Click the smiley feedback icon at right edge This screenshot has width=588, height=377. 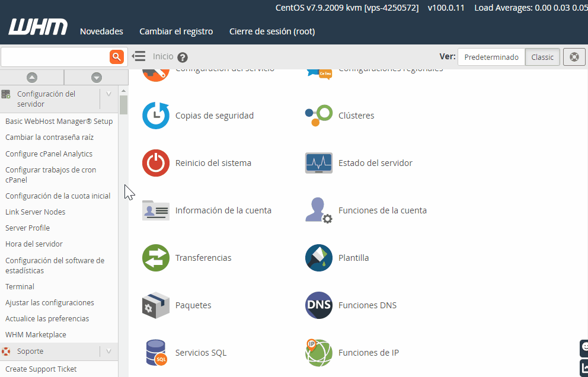(584, 348)
